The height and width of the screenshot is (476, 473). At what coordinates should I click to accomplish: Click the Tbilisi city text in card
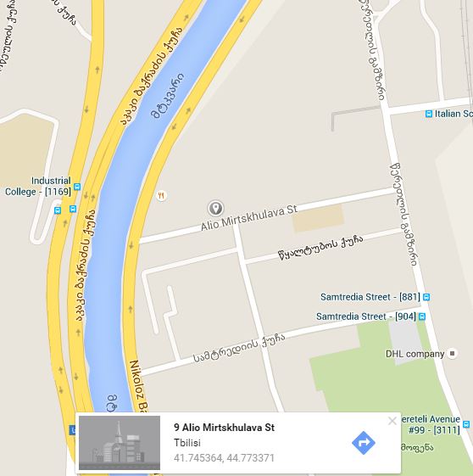click(x=187, y=443)
